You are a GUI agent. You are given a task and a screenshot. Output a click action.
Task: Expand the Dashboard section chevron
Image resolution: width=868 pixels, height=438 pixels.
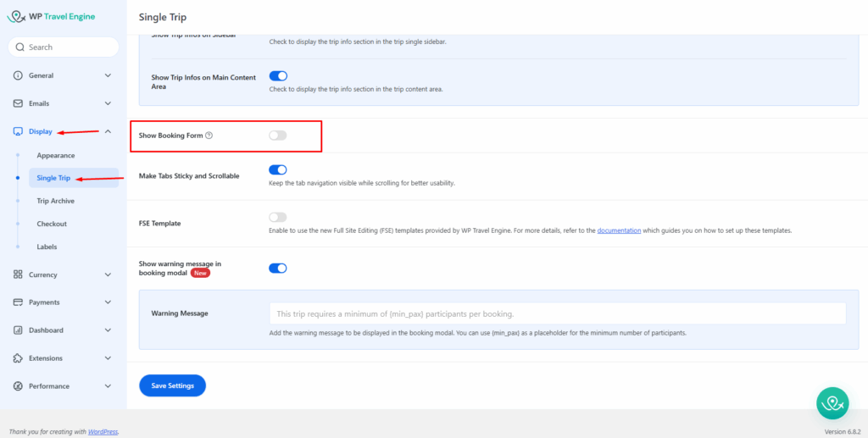pos(108,330)
